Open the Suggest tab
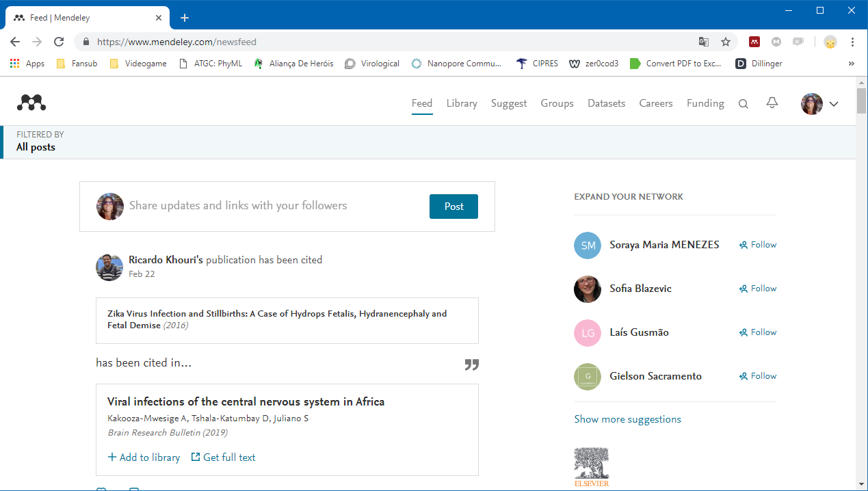Image resolution: width=868 pixels, height=491 pixels. (509, 103)
